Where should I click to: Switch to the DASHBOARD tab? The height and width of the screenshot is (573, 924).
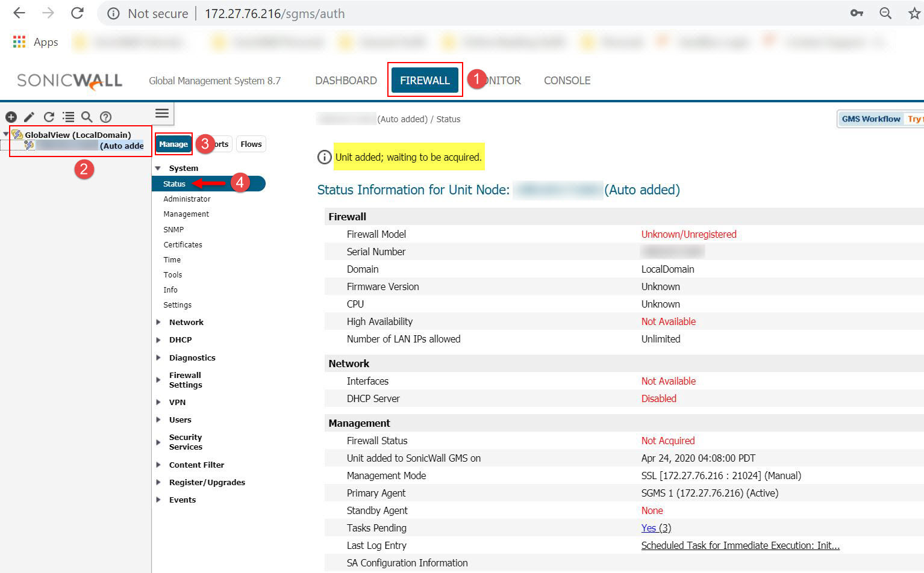pos(346,81)
